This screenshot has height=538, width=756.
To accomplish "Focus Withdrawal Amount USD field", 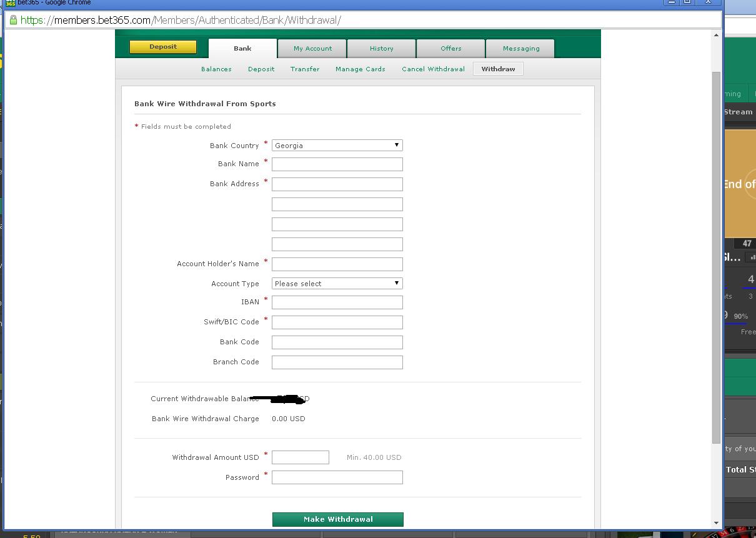I will click(x=301, y=457).
